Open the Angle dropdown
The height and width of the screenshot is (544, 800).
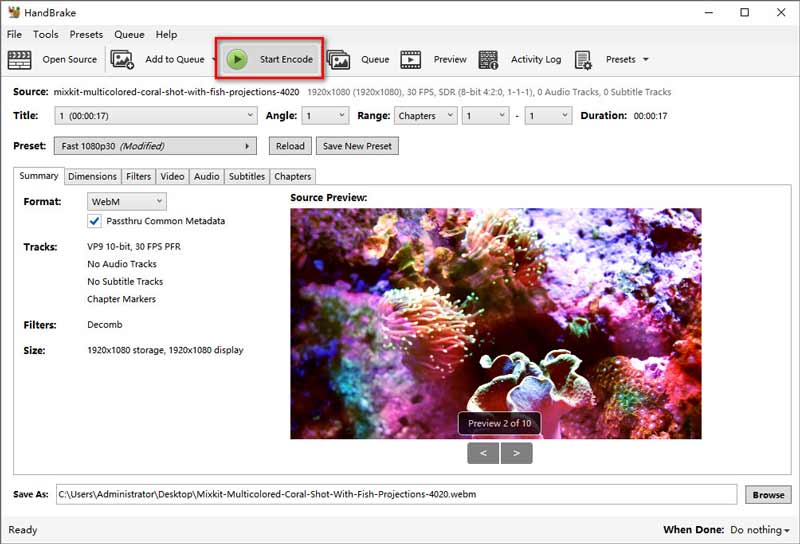[325, 116]
